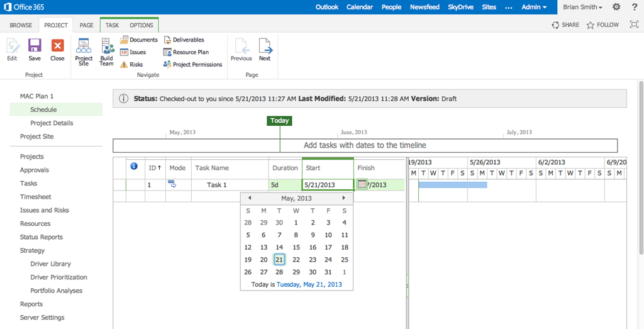The image size is (644, 329).
Task: Switch to the TASK ribbon tab
Action: click(112, 25)
